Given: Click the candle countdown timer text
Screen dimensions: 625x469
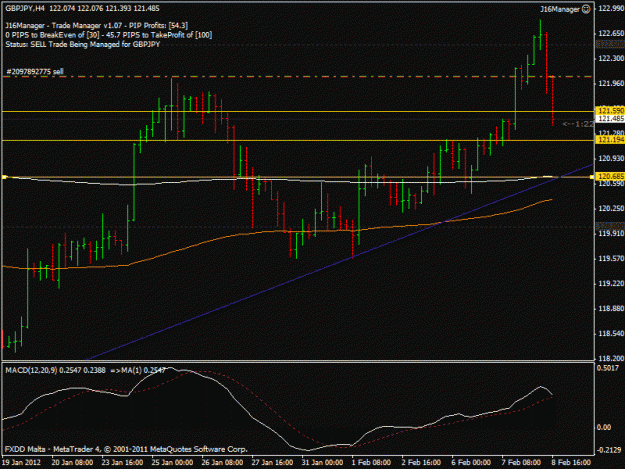Looking at the screenshot, I should pyautogui.click(x=578, y=124).
